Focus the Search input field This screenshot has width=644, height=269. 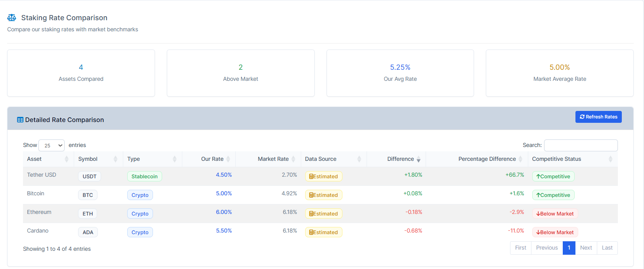pos(581,145)
